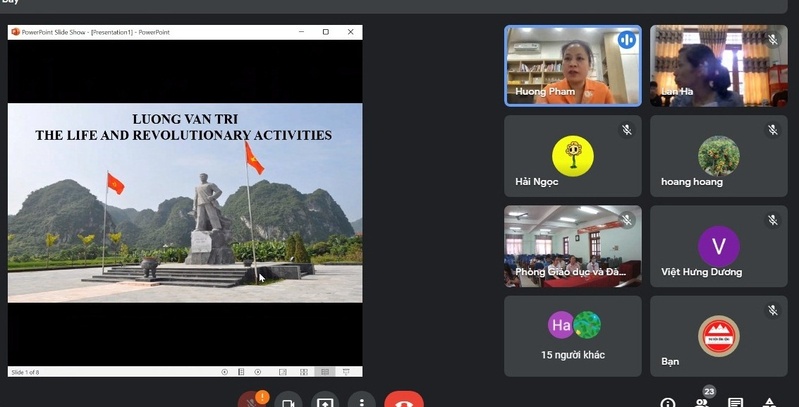
Task: Select the Việt Hưng Dương participant tile
Action: coord(719,246)
